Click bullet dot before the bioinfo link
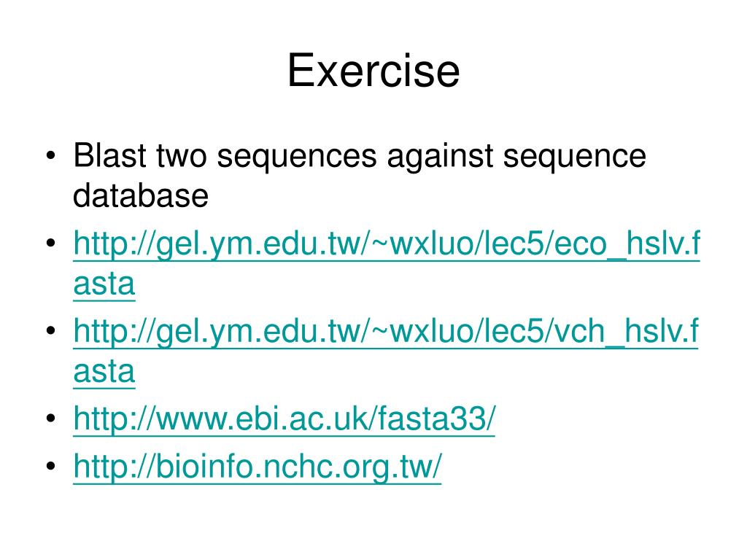 coord(51,465)
